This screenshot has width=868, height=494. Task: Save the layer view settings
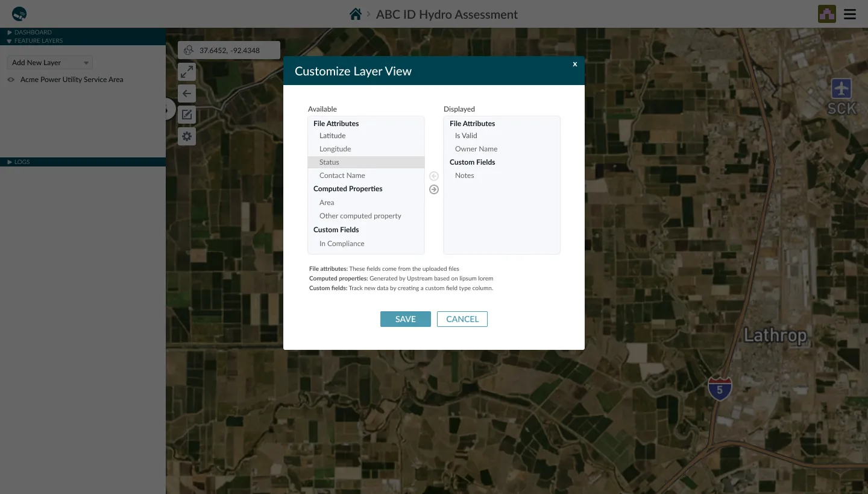[x=406, y=319]
